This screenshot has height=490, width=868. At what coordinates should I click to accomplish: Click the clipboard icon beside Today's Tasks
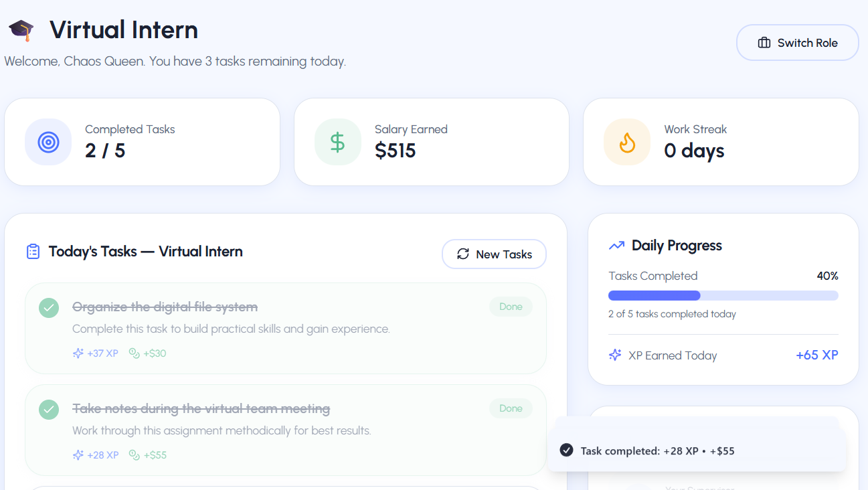(33, 251)
